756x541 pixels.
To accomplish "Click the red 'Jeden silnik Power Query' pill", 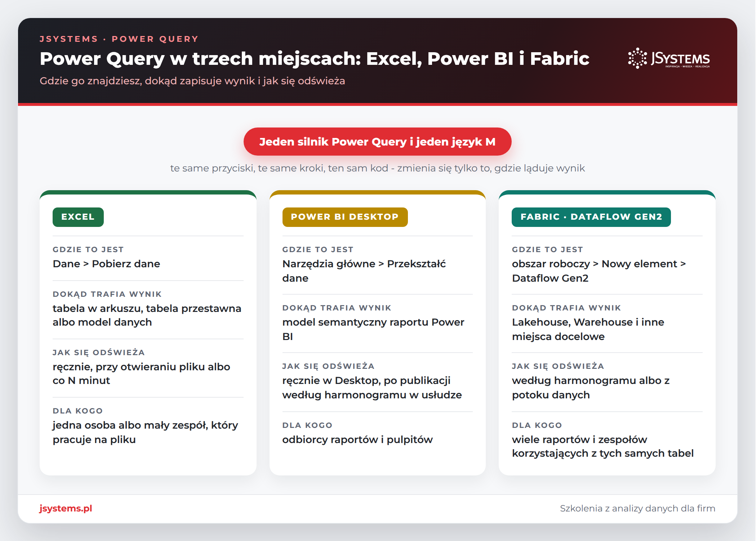I will pos(377,142).
